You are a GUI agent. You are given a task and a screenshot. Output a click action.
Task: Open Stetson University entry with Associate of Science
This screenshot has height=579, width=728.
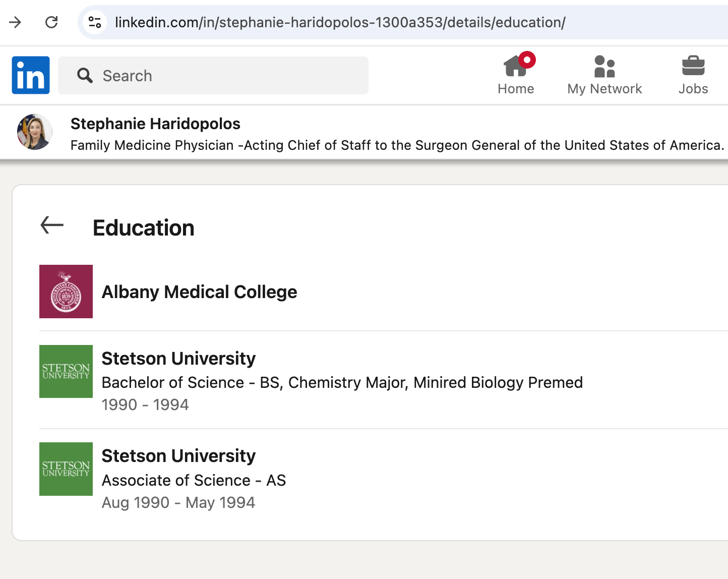[x=178, y=456]
